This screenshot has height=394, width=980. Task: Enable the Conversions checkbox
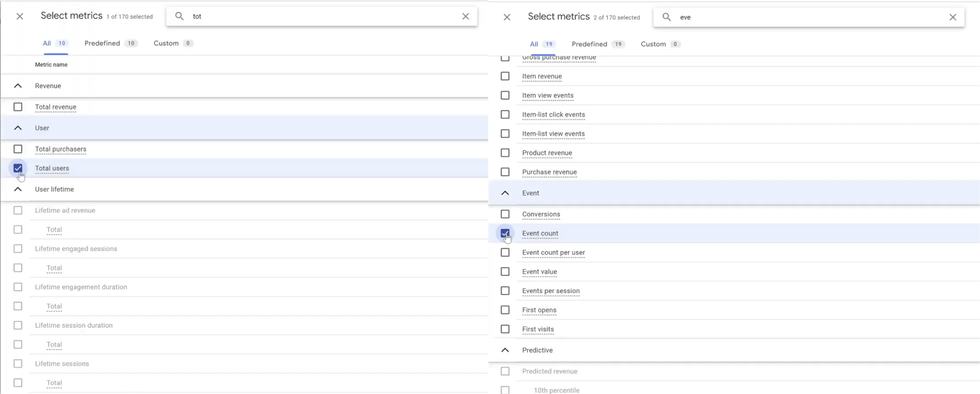505,214
